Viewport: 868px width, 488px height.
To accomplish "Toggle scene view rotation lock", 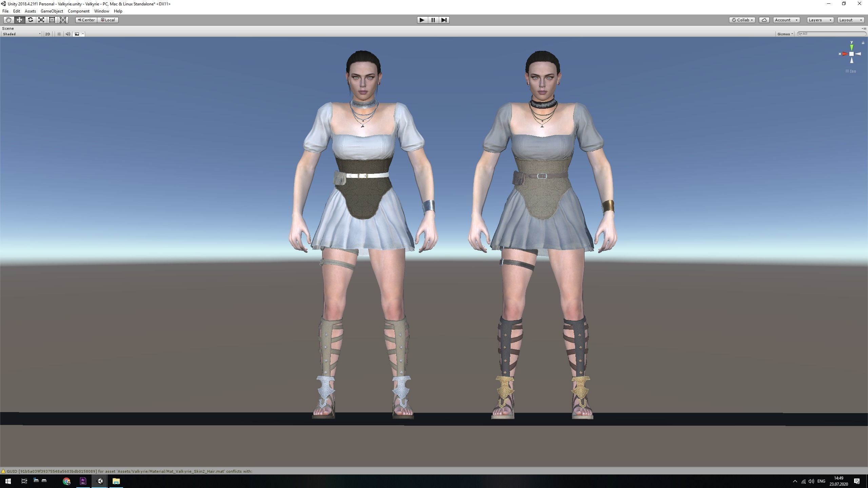I will (863, 43).
